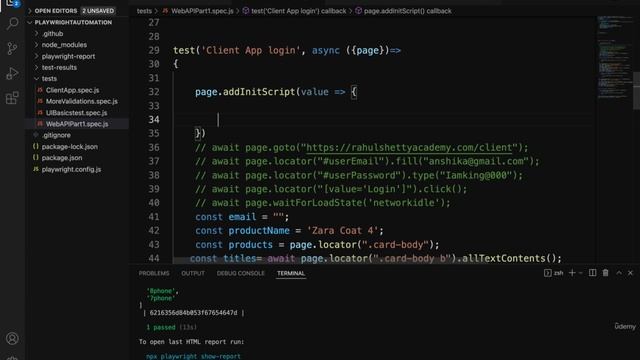Click the Explorer icon in activity bar

(12, 3)
